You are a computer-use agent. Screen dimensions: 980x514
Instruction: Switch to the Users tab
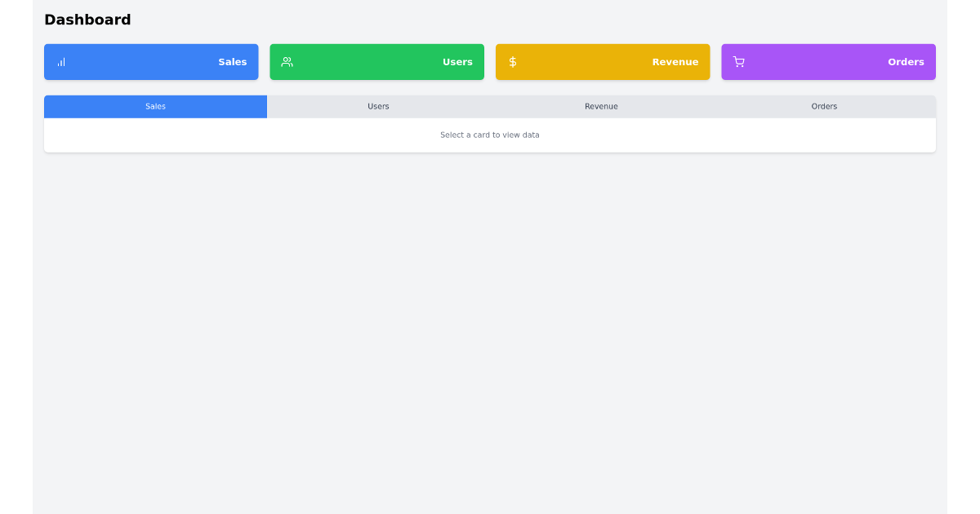pyautogui.click(x=378, y=106)
